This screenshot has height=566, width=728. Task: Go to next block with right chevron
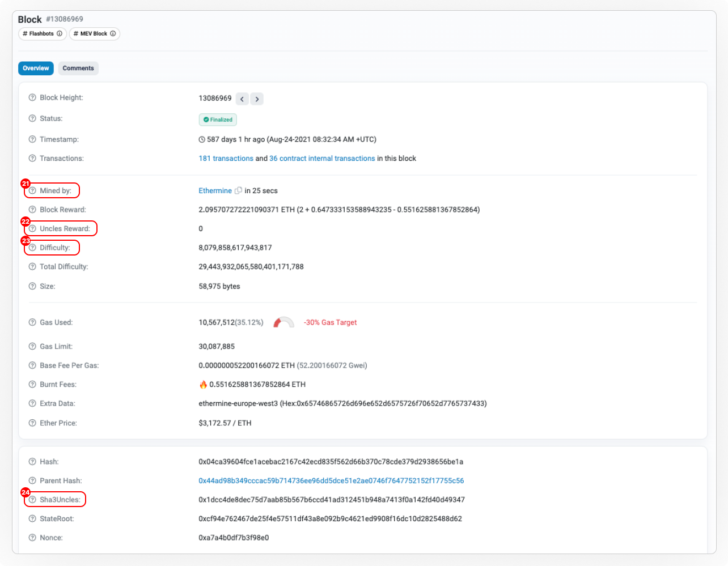[257, 99]
